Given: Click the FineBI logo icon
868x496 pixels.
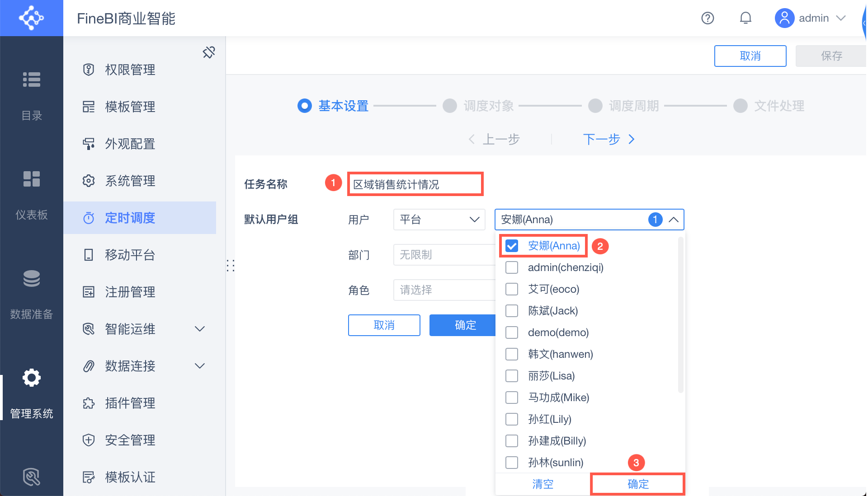Looking at the screenshot, I should 31,18.
